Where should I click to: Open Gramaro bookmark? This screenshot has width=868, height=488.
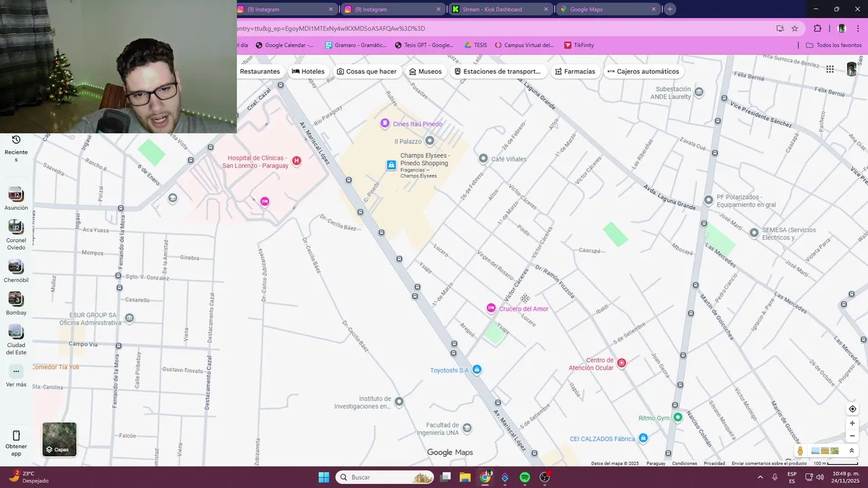(355, 45)
